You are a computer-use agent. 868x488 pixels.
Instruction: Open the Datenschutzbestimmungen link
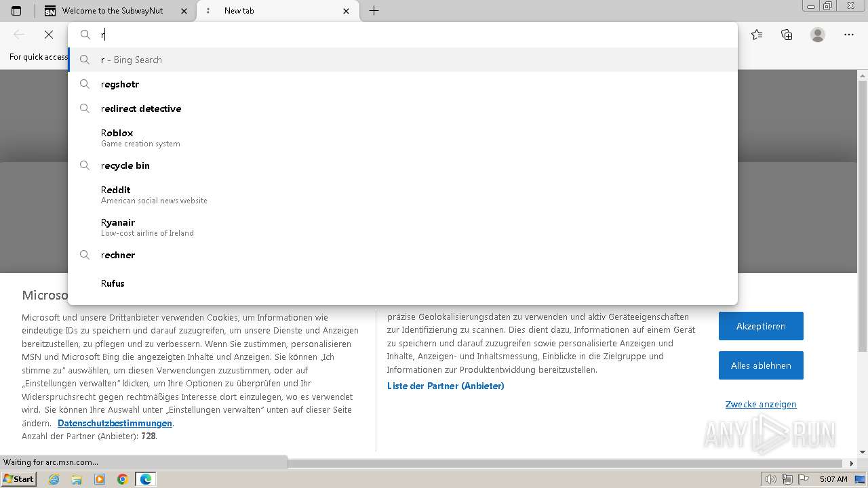pos(115,423)
